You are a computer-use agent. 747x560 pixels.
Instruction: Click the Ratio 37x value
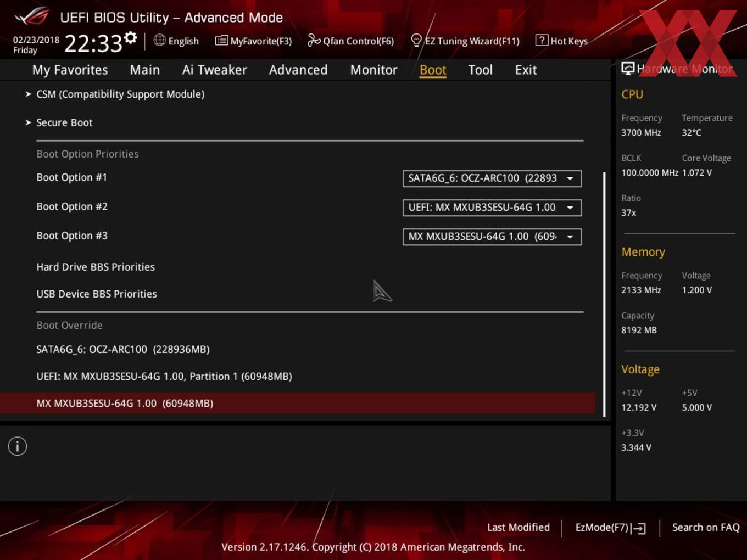click(629, 212)
